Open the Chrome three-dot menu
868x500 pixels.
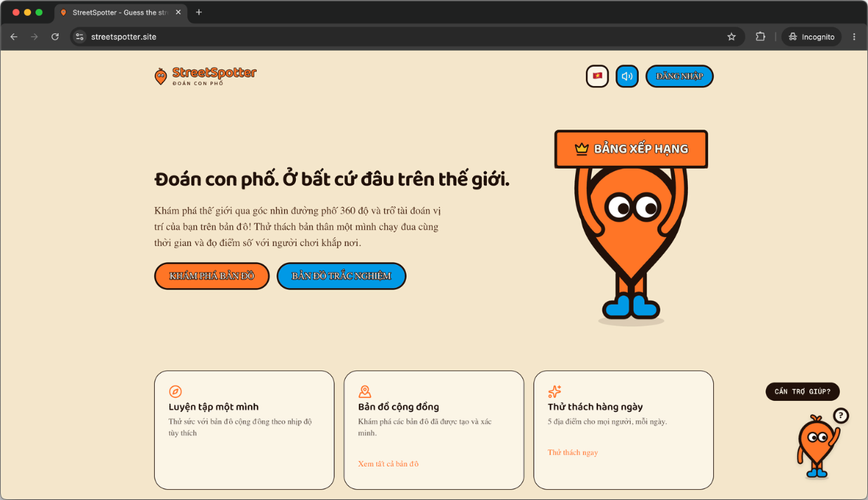click(854, 36)
